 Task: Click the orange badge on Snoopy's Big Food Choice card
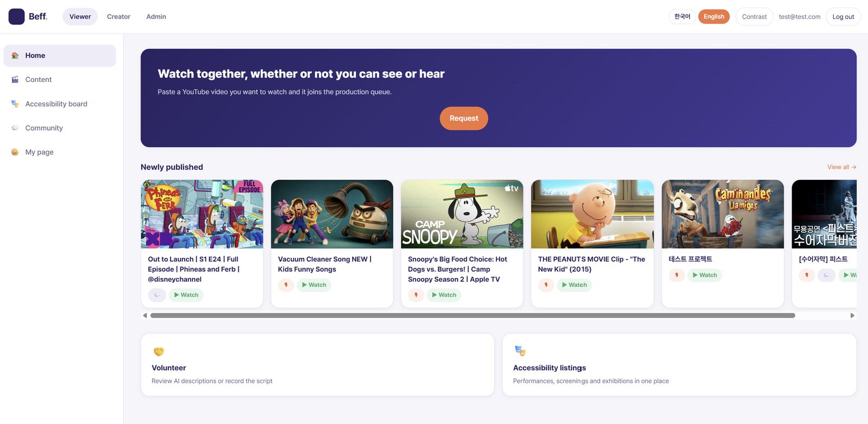pos(416,295)
